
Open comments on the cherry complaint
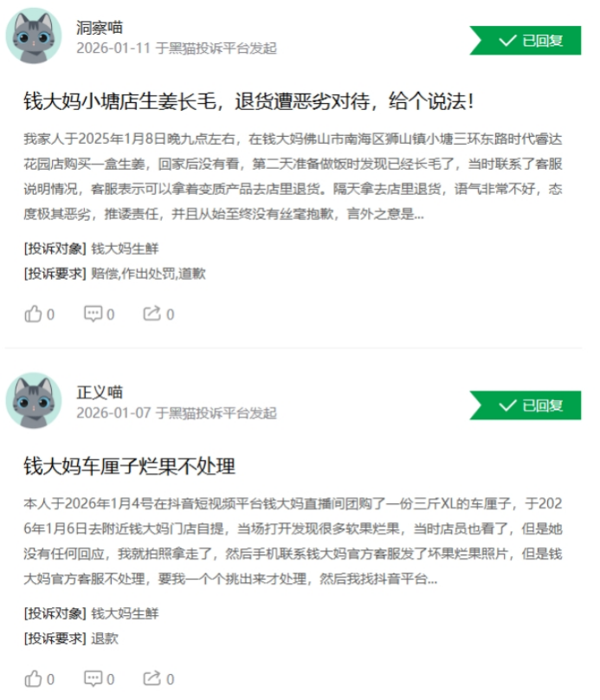coord(99,679)
